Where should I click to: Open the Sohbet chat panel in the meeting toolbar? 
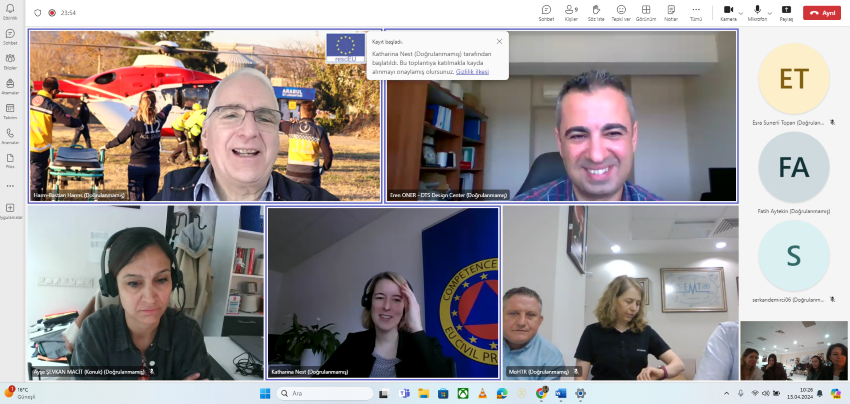(x=546, y=12)
